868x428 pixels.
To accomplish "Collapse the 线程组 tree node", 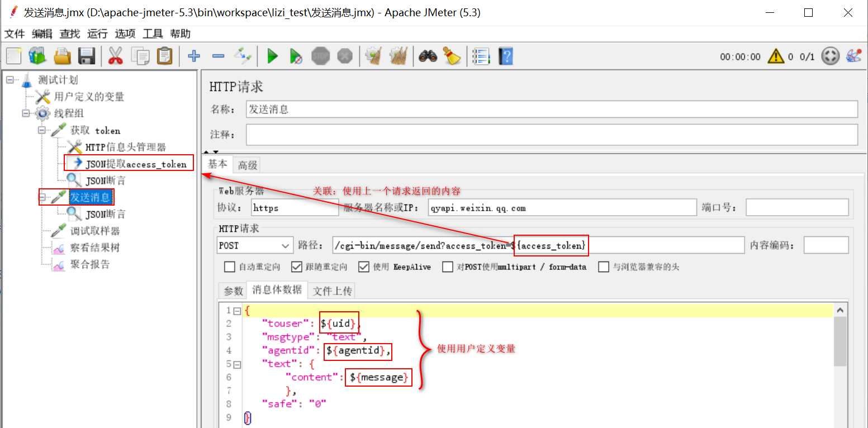I will [x=26, y=113].
